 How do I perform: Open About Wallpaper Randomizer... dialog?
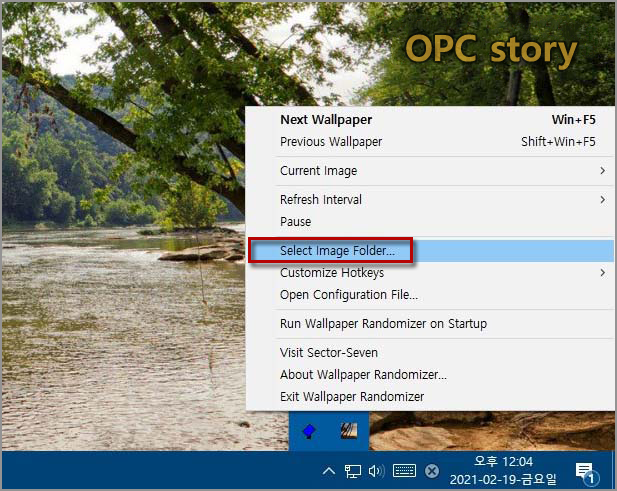(430, 375)
